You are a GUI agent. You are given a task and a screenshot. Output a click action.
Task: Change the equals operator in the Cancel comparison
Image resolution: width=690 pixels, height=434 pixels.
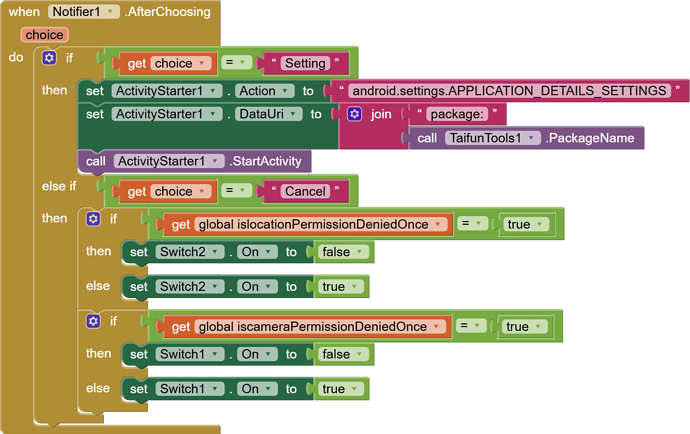click(x=236, y=191)
